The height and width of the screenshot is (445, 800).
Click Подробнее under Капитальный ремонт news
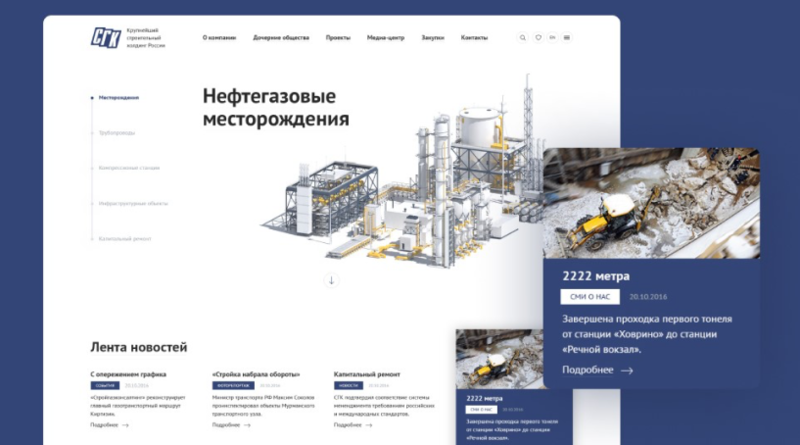tap(347, 425)
